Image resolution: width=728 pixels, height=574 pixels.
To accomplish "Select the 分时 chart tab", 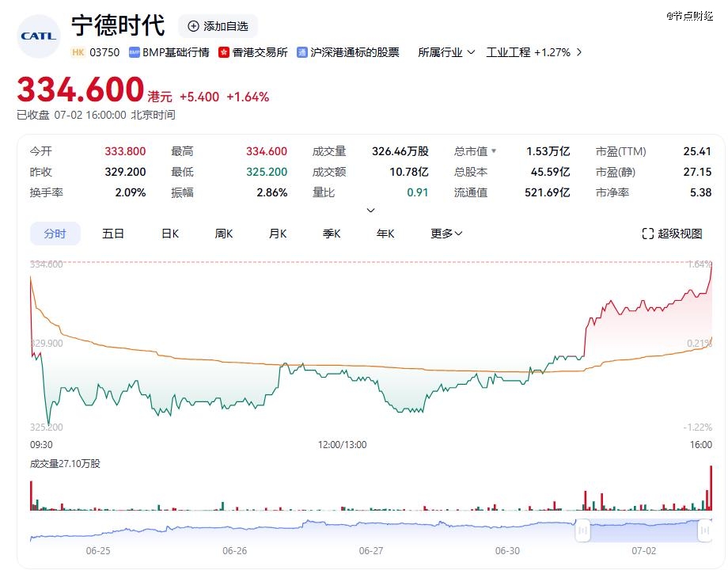I will coord(55,234).
